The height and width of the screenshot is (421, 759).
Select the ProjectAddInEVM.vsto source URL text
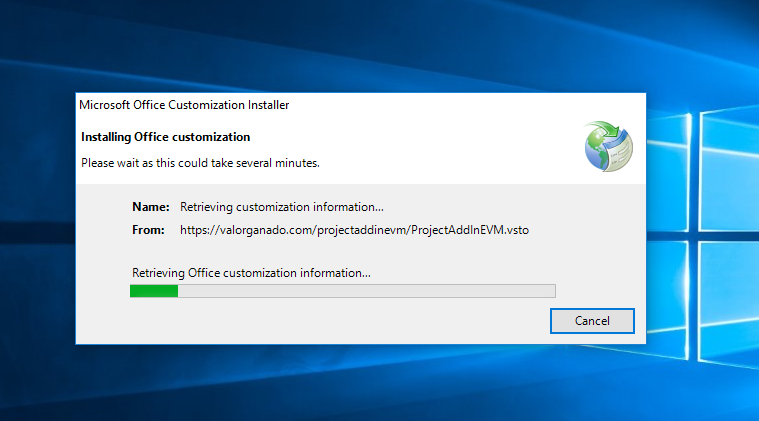[x=354, y=230]
